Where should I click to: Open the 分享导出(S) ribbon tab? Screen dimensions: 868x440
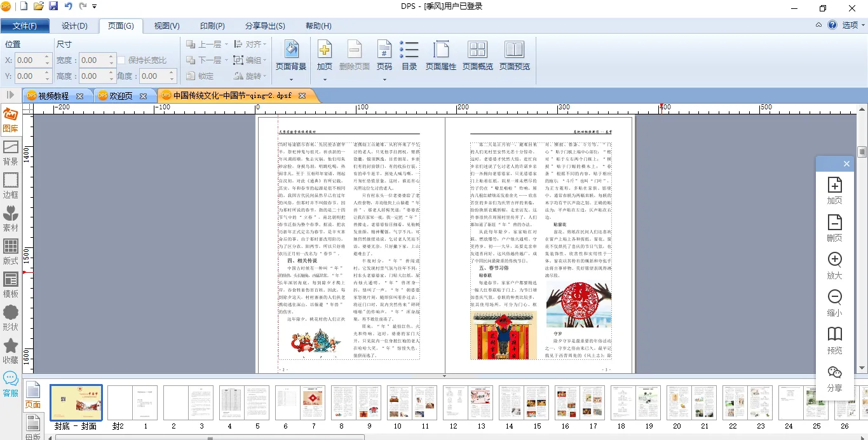pyautogui.click(x=265, y=26)
